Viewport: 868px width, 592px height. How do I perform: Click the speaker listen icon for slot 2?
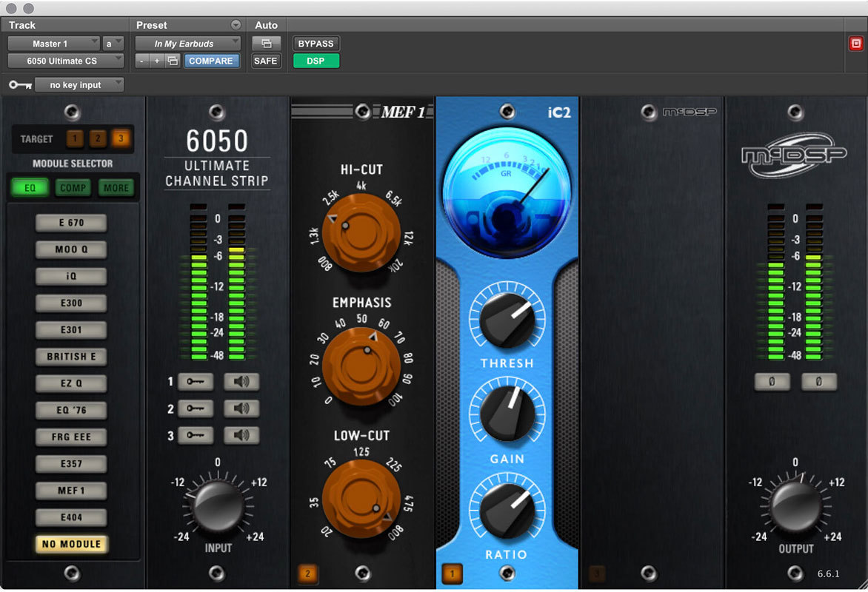(242, 408)
